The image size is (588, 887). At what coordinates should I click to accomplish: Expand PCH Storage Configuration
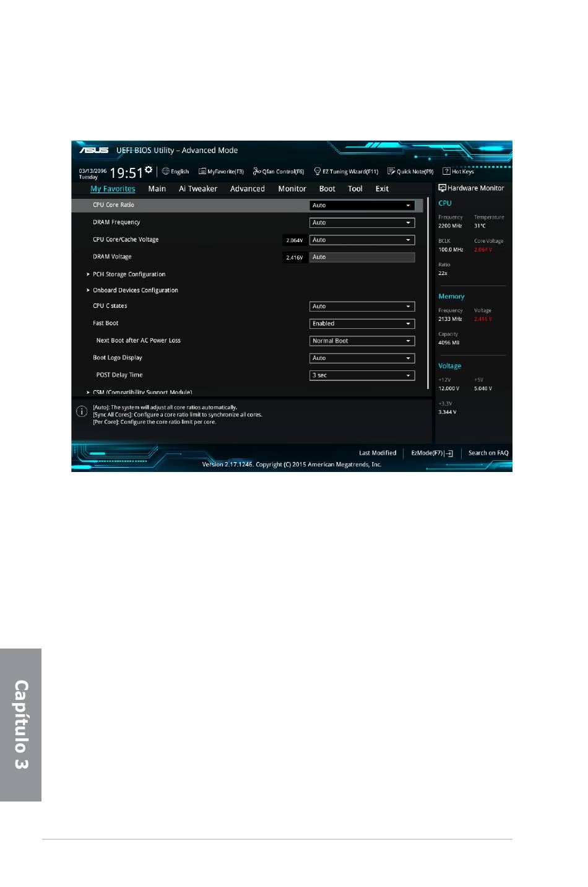pos(129,274)
